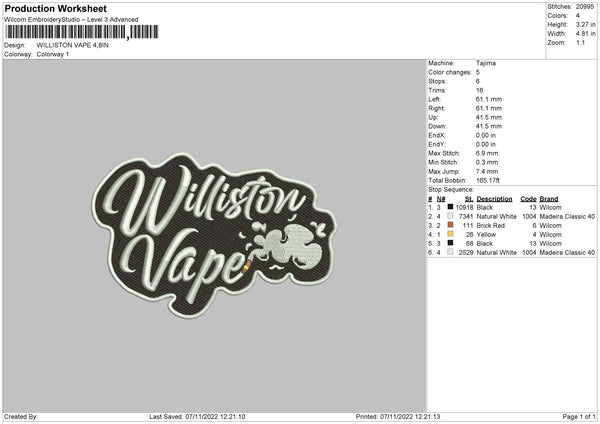Click the Production Worksheet title
Screen dimensions: 600x424
pos(55,8)
